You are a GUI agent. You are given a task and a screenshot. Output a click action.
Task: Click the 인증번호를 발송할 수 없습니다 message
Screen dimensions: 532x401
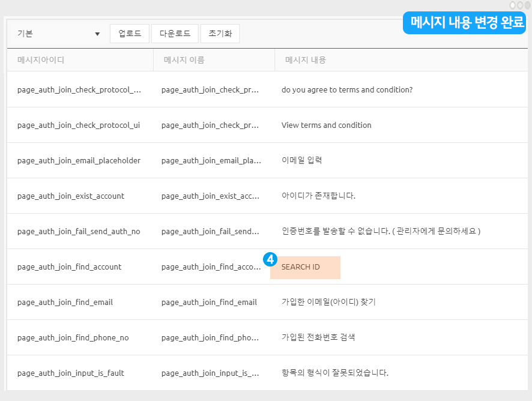pyautogui.click(x=381, y=232)
